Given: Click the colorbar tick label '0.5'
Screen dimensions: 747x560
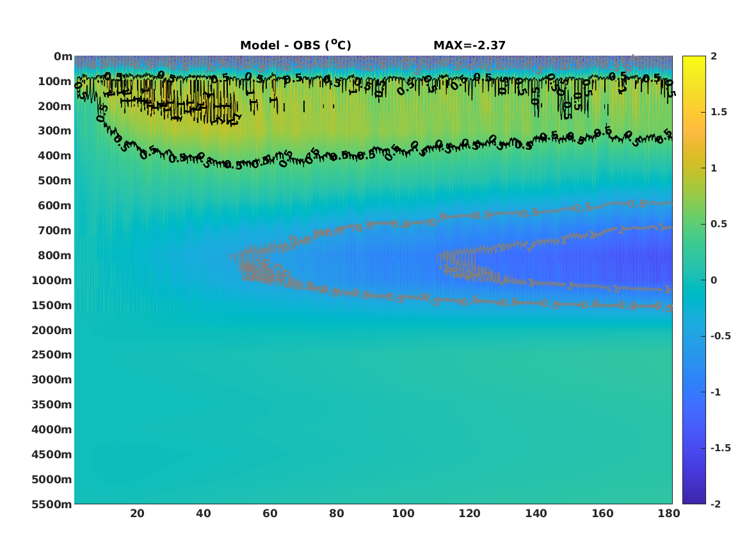Looking at the screenshot, I should click(718, 224).
